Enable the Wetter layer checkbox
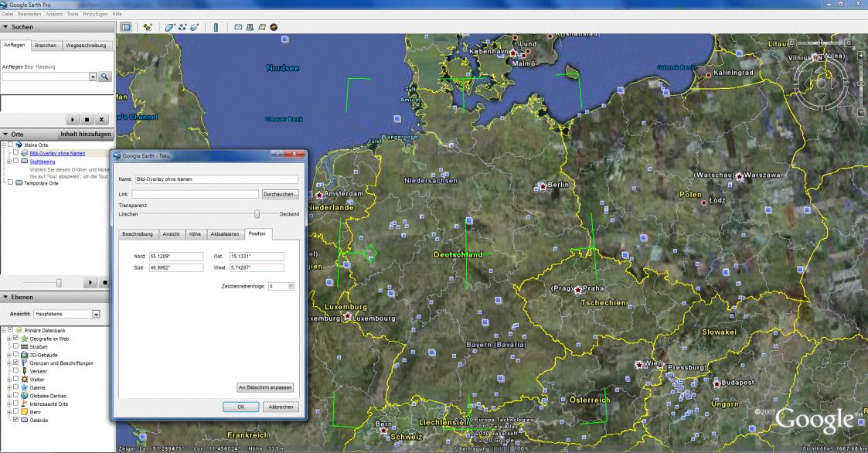The image size is (868, 453). (15, 380)
